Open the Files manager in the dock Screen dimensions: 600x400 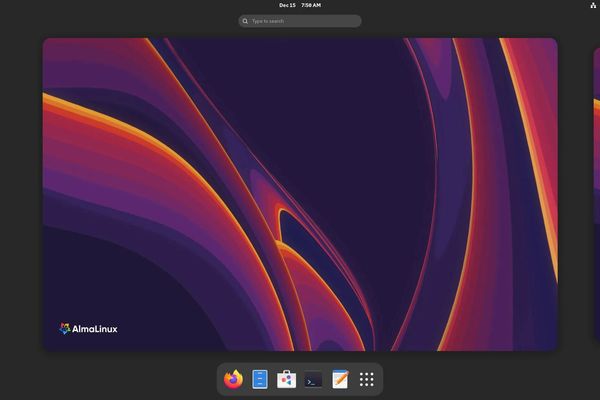click(260, 379)
